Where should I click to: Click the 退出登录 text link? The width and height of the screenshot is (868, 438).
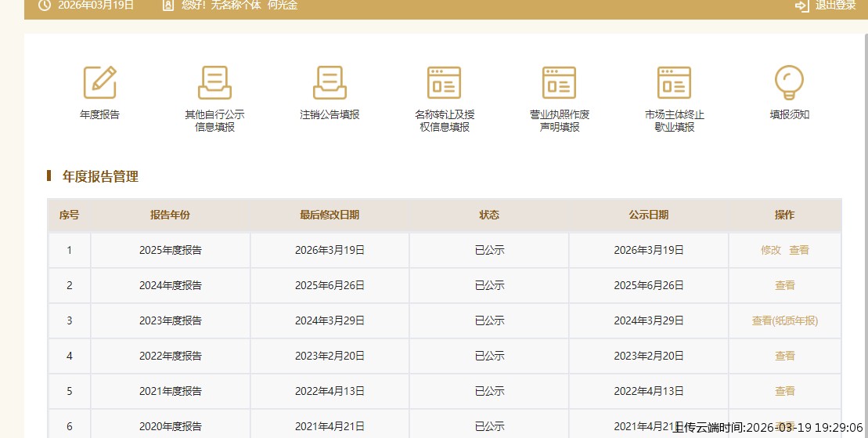pos(835,5)
